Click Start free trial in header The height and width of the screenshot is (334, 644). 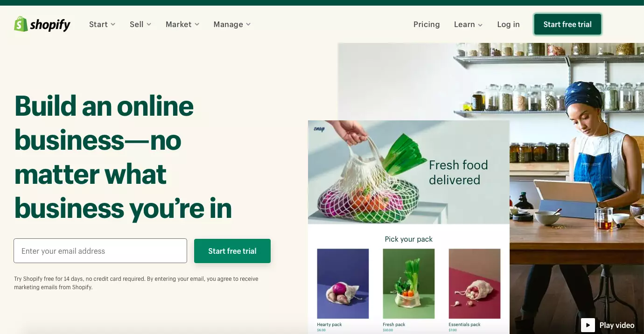tap(567, 24)
